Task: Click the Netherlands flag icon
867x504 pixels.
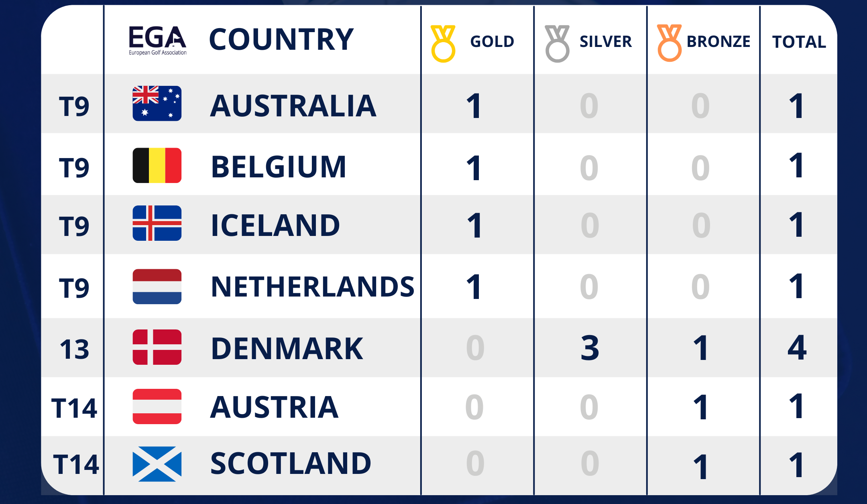Action: pyautogui.click(x=157, y=287)
